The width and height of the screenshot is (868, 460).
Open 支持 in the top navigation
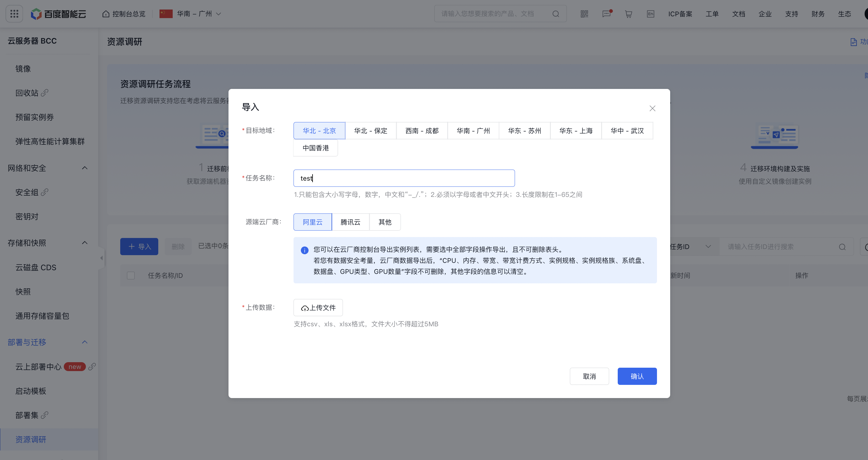pos(792,14)
